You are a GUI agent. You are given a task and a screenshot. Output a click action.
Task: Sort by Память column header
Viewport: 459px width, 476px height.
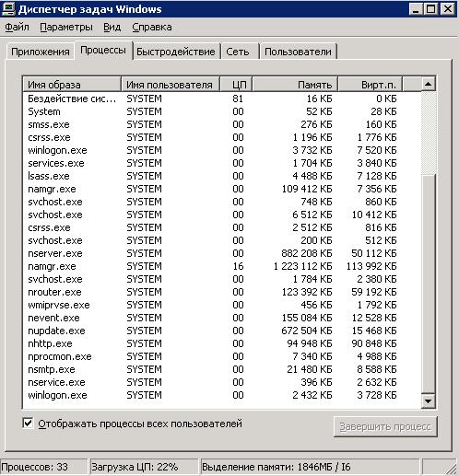point(295,85)
